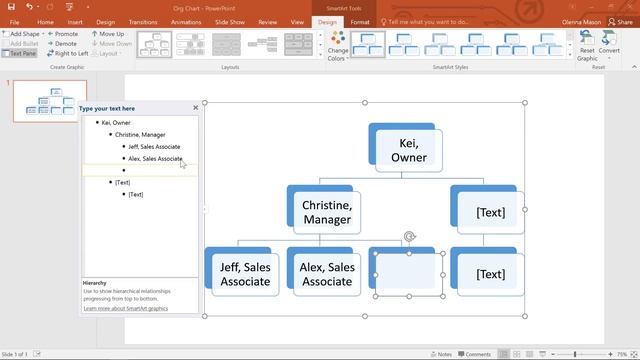Collapse the ribbon with the chevron arrow
Image resolution: width=640 pixels, height=360 pixels.
[634, 67]
